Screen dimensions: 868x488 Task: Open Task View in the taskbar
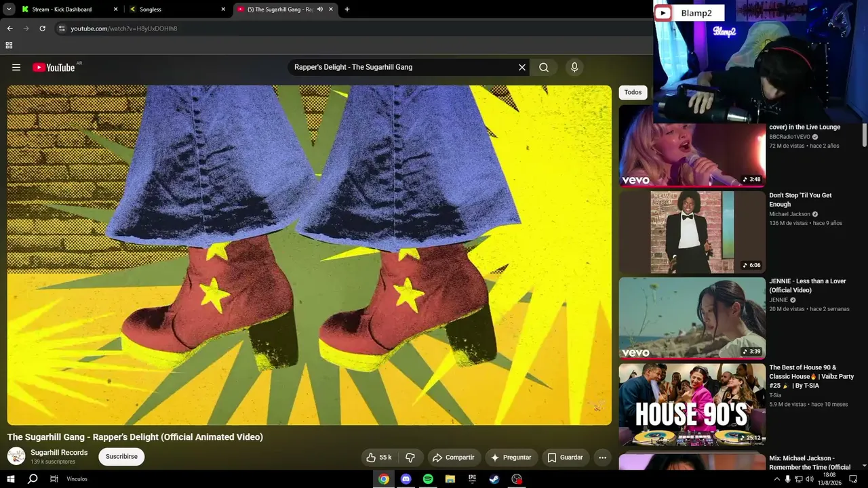coord(54,479)
